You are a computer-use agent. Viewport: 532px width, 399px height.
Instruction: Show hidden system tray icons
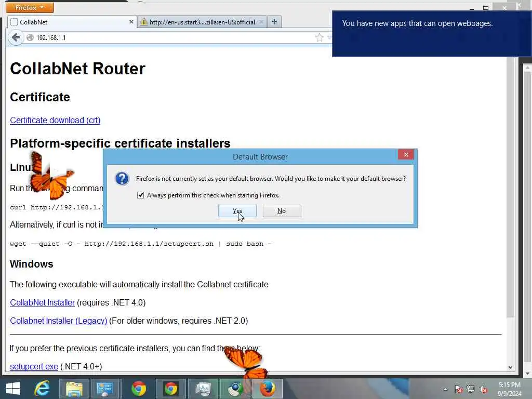[x=445, y=389]
